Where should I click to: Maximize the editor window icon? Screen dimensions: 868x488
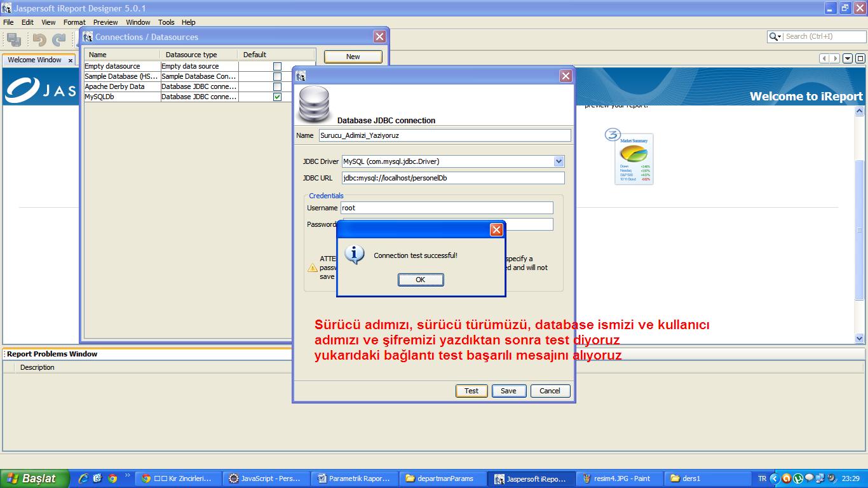click(x=860, y=58)
